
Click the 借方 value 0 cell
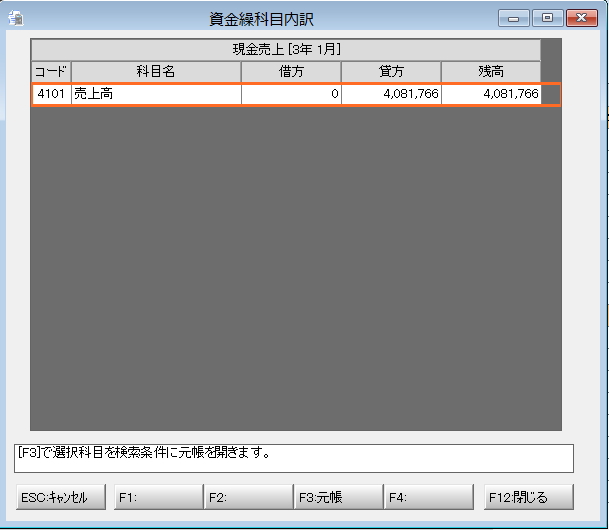coord(291,94)
